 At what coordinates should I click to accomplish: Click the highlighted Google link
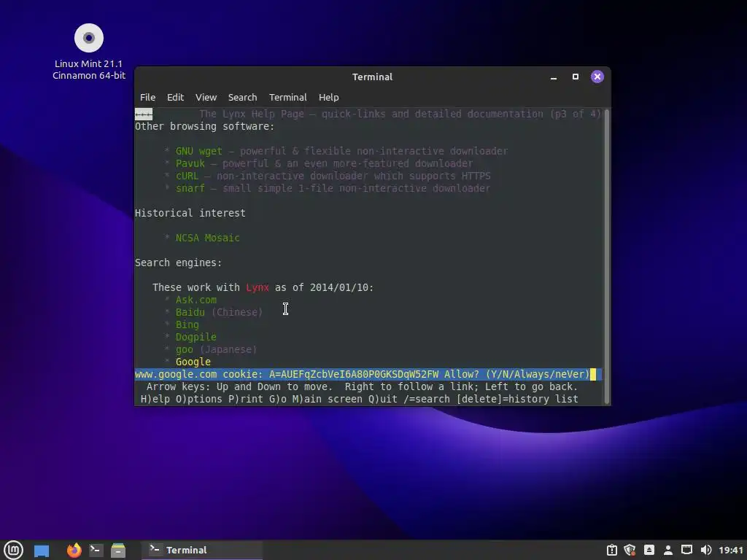(x=193, y=362)
